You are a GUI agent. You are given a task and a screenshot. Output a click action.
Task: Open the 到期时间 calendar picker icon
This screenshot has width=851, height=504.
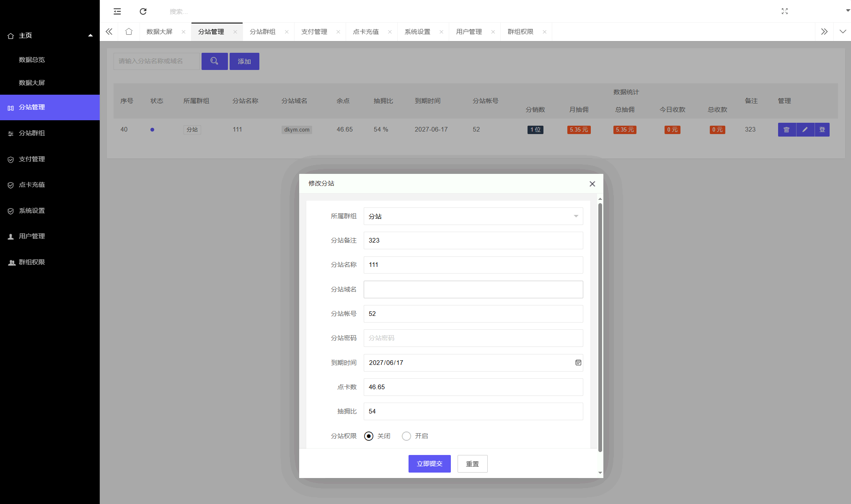pyautogui.click(x=578, y=362)
